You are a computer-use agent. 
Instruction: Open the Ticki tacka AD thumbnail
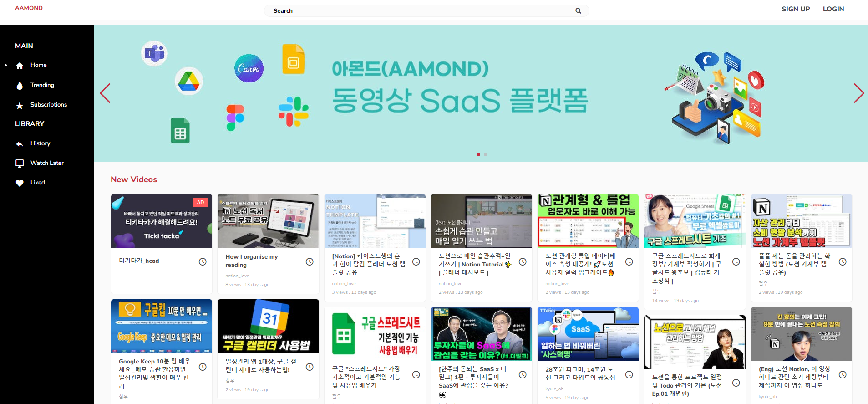click(x=162, y=221)
